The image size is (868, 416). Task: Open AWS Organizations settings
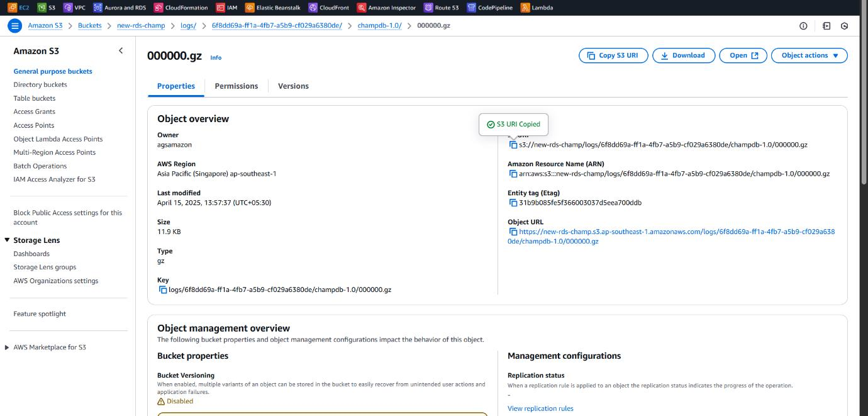(x=56, y=281)
